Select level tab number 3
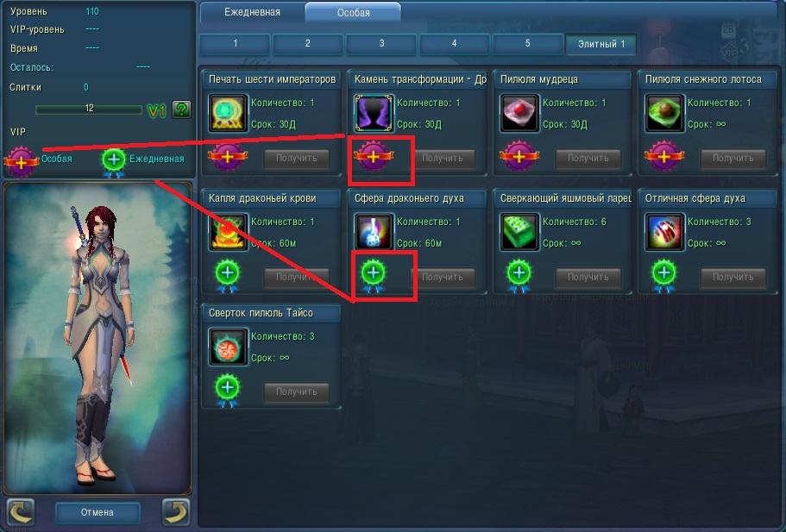 pos(381,44)
